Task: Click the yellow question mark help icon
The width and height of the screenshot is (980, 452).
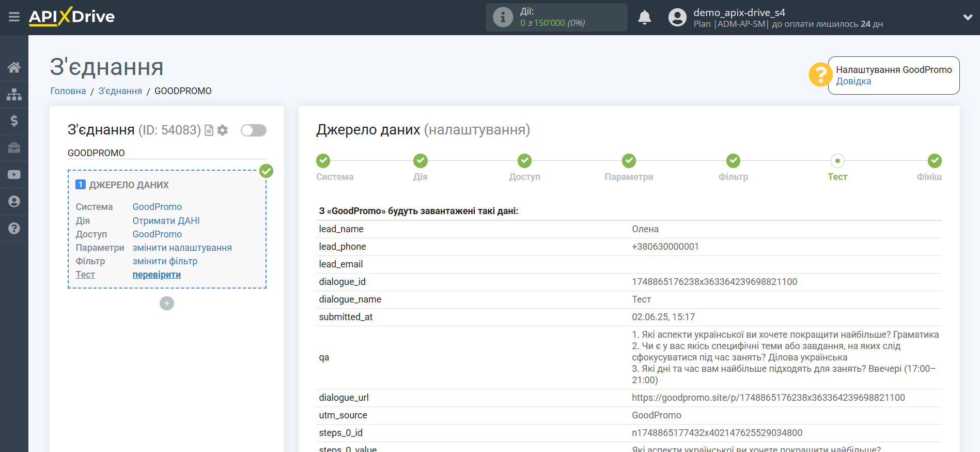Action: tap(820, 75)
